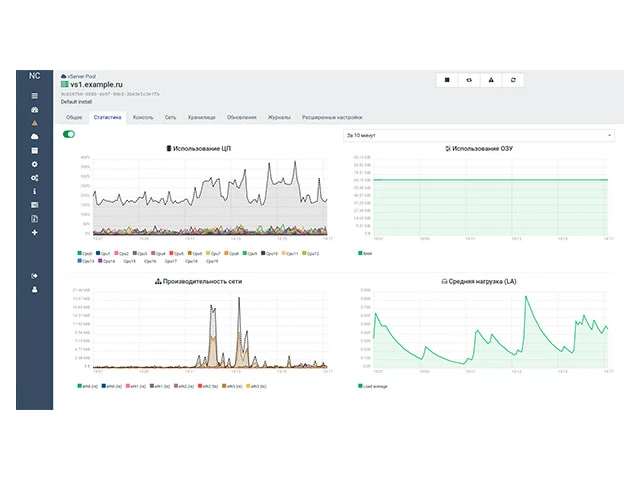Toggle the green statistics auto-update switch
This screenshot has width=640, height=480.
point(69,133)
